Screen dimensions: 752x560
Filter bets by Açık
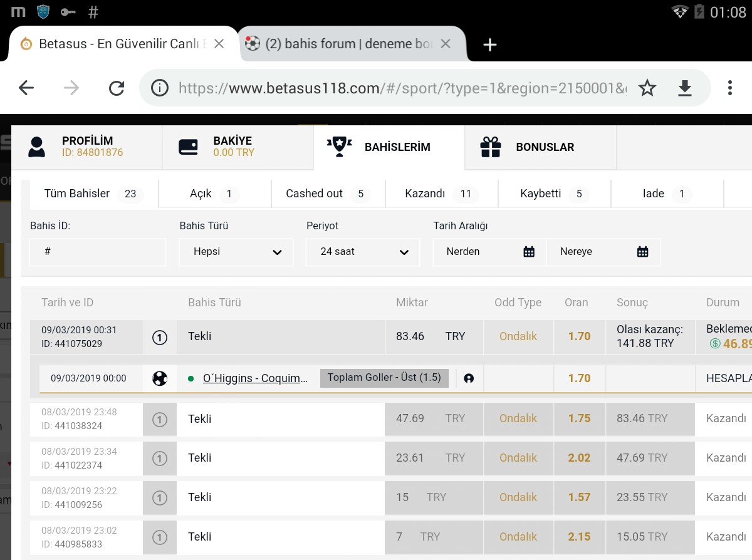tap(215, 194)
